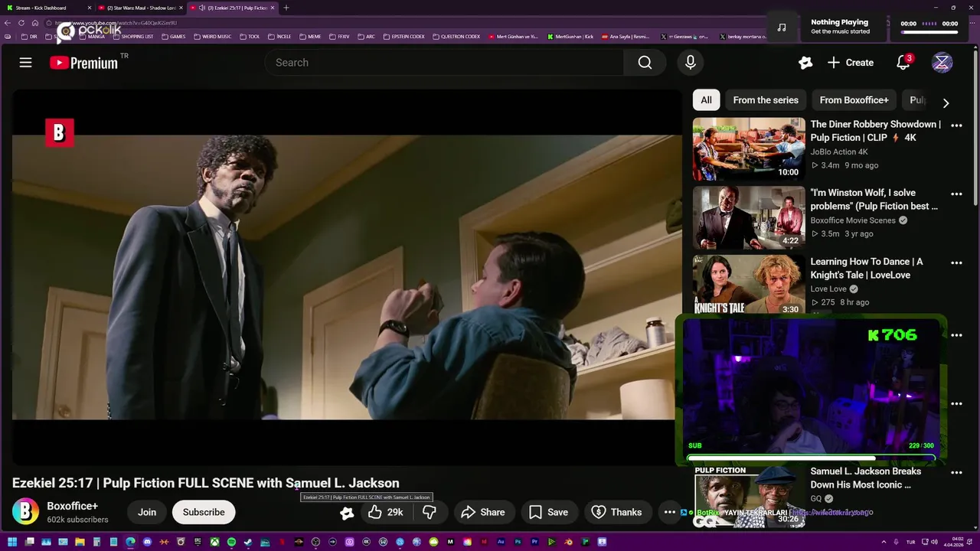Image resolution: width=980 pixels, height=551 pixels.
Task: Open Boxoffice+ channel name link
Action: 73,506
